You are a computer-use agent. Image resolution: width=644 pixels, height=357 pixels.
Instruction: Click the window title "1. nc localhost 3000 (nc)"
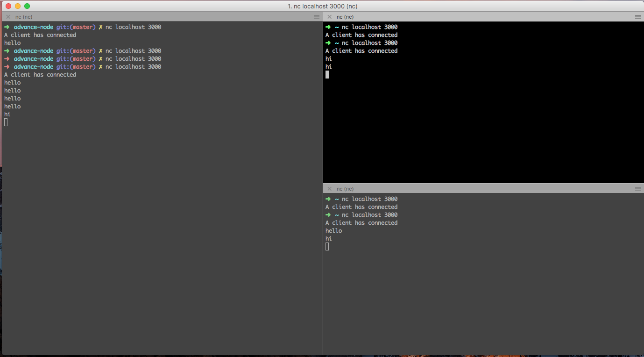click(x=323, y=6)
